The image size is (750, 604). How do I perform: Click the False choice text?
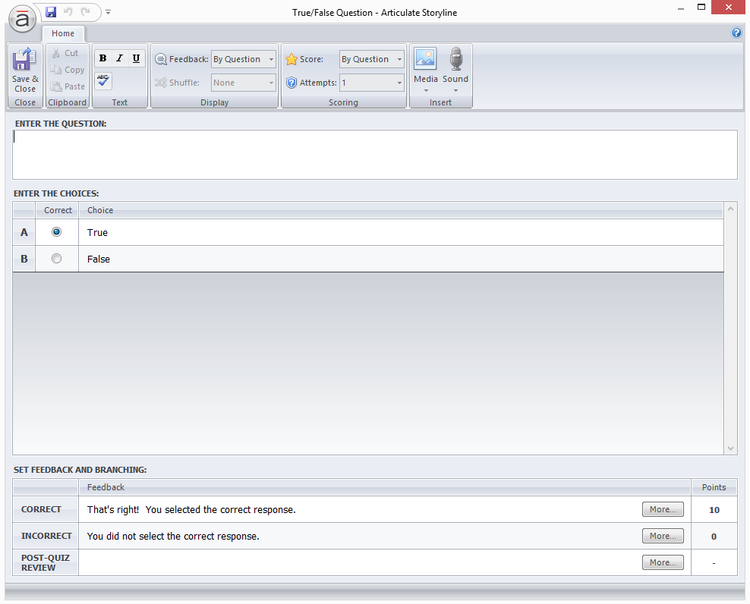click(x=99, y=259)
